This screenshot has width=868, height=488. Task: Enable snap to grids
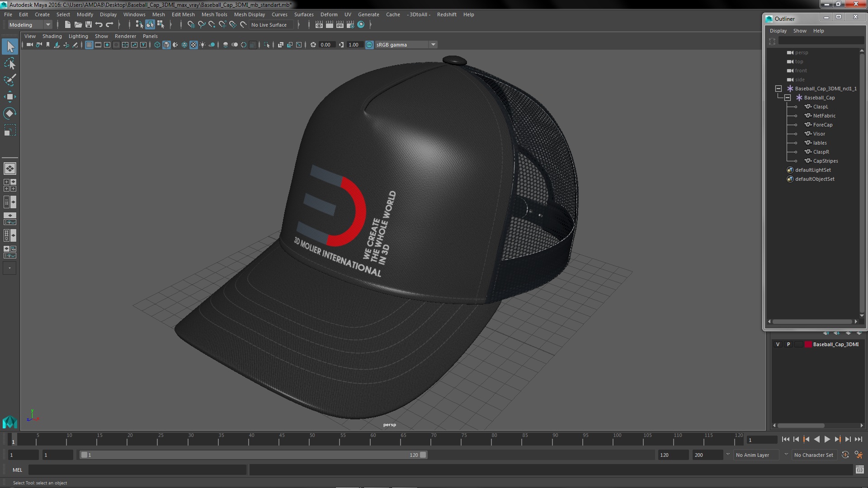pyautogui.click(x=191, y=25)
